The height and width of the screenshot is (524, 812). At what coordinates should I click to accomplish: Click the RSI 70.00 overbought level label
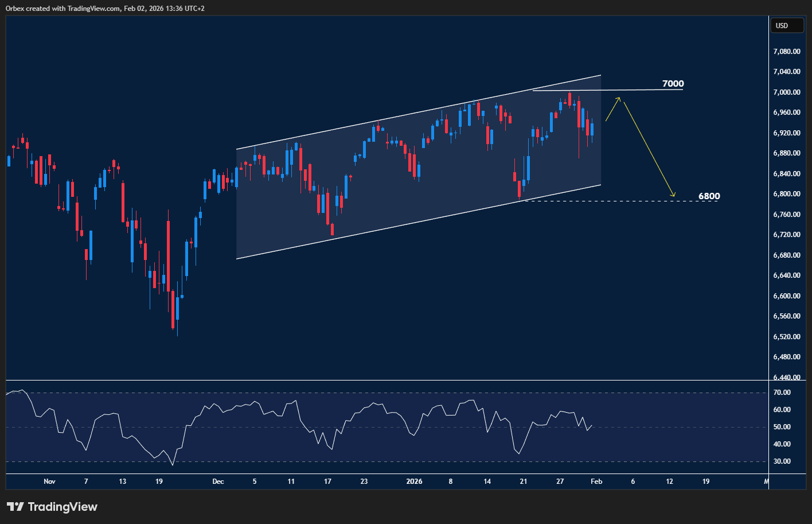pos(782,393)
